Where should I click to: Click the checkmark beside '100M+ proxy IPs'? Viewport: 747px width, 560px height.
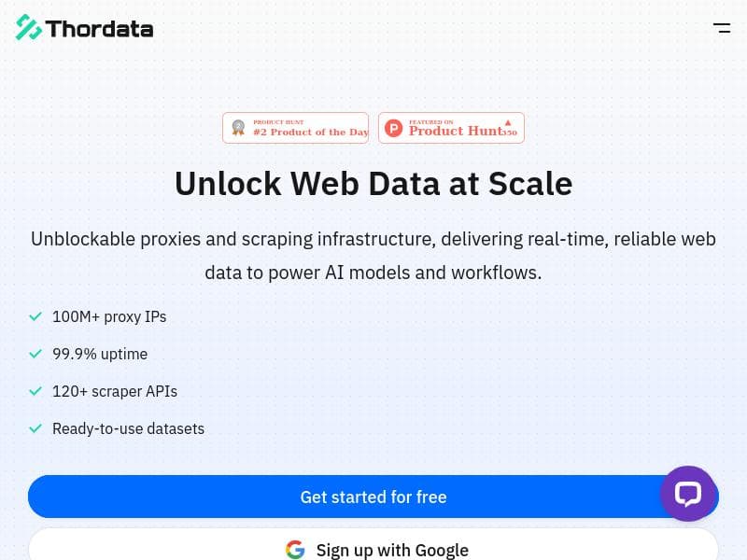pyautogui.click(x=35, y=316)
